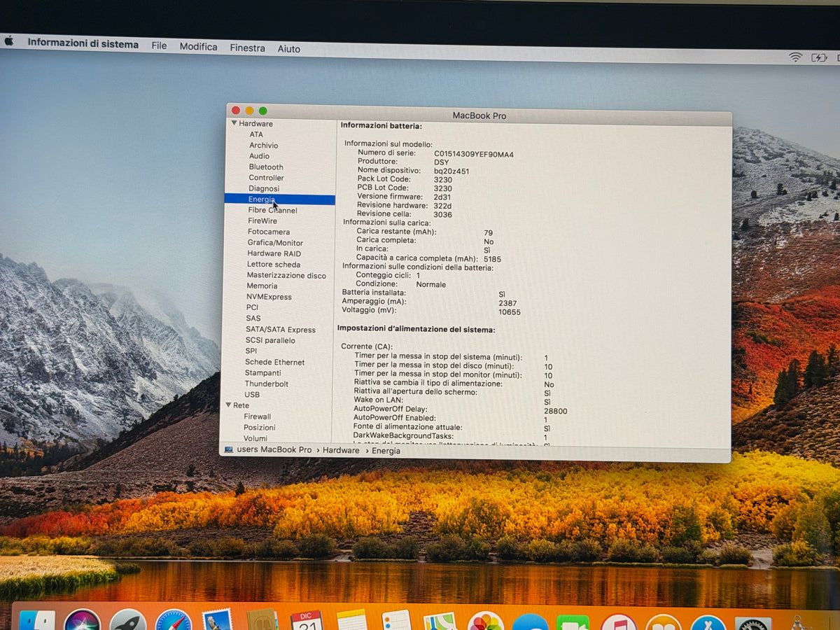Click the Wi-Fi status icon in menu bar
Image resolution: width=840 pixels, height=630 pixels.
pos(795,57)
